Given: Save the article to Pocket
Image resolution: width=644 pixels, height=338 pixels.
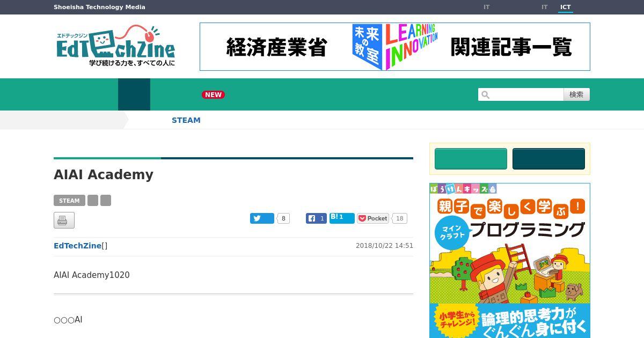Looking at the screenshot, I should tap(372, 218).
